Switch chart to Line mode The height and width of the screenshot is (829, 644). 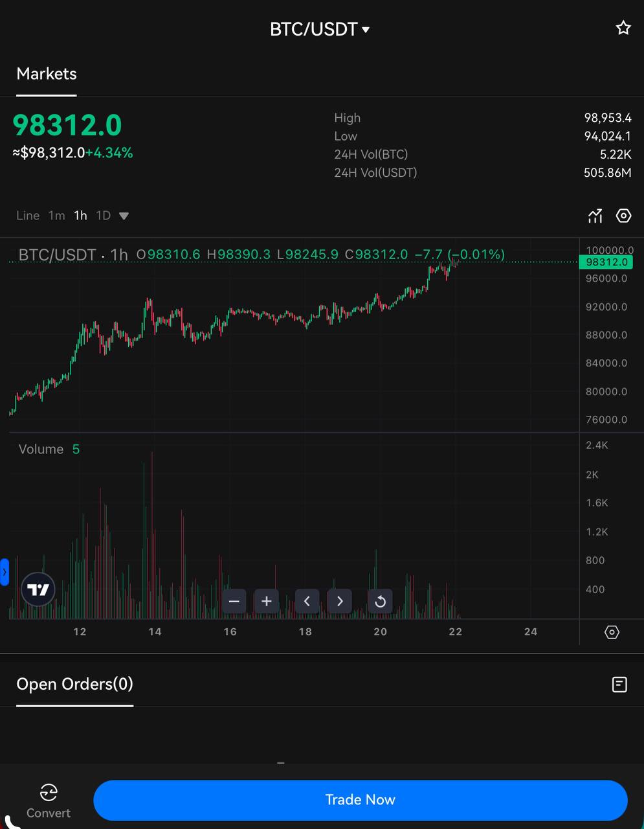click(28, 216)
